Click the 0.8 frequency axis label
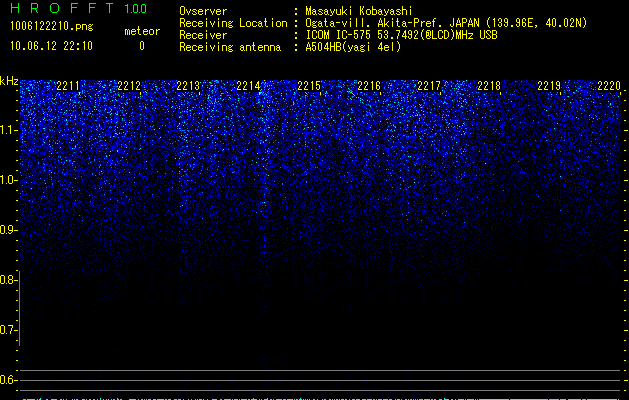This screenshot has width=629, height=400. 8,280
